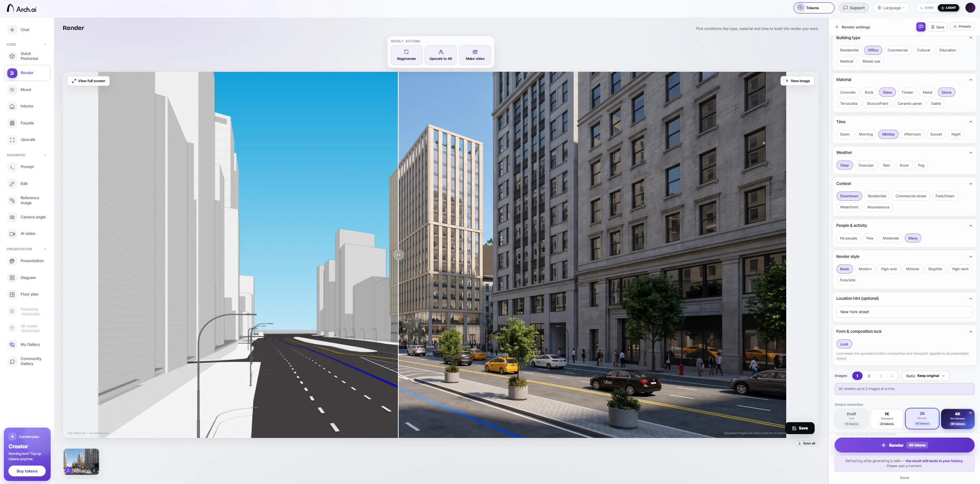The width and height of the screenshot is (980, 484).
Task: Click the Façade grid icon
Action: [x=12, y=123]
